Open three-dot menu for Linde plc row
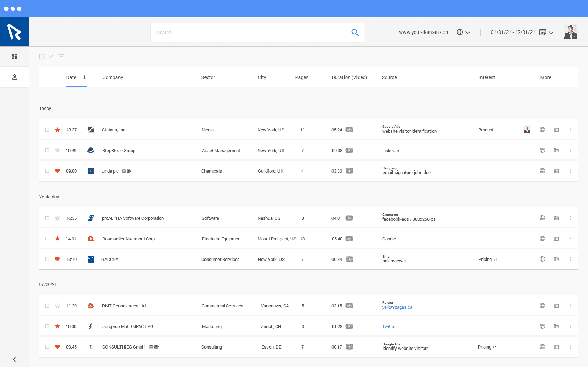588x367 pixels. (570, 171)
